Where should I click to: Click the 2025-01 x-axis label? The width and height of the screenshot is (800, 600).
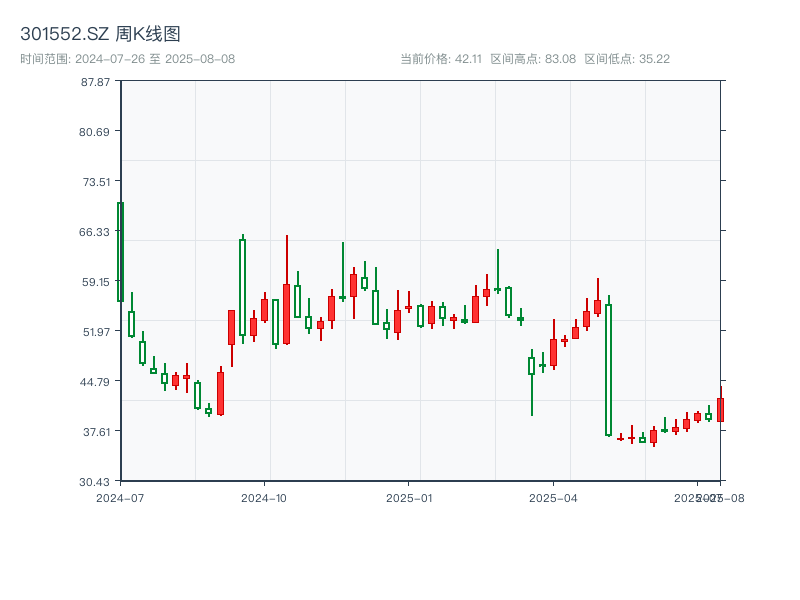click(409, 498)
